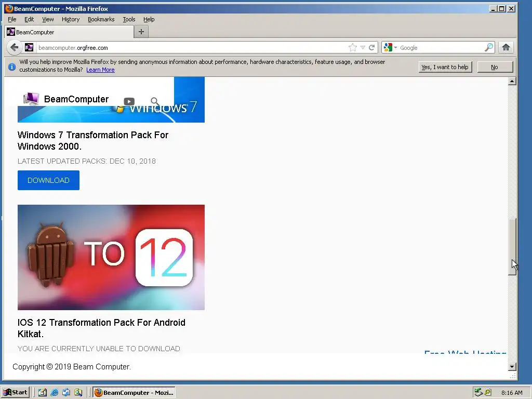
Task: Click the blue DOWNLOAD button
Action: (48, 180)
